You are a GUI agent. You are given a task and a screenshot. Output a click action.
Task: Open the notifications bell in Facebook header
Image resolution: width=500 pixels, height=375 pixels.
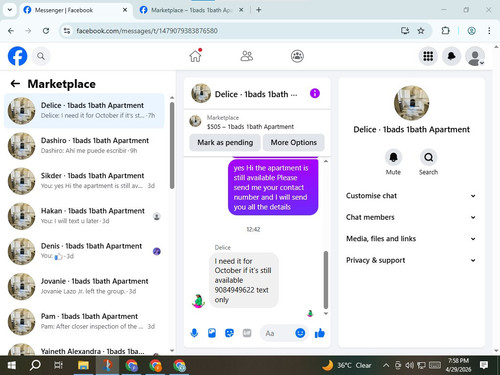[451, 56]
